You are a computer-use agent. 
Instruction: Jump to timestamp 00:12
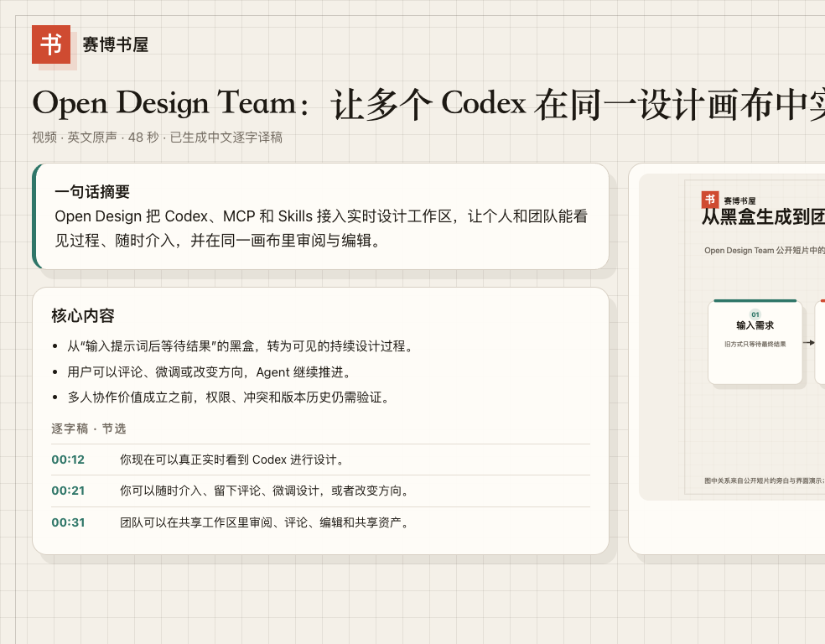[68, 460]
